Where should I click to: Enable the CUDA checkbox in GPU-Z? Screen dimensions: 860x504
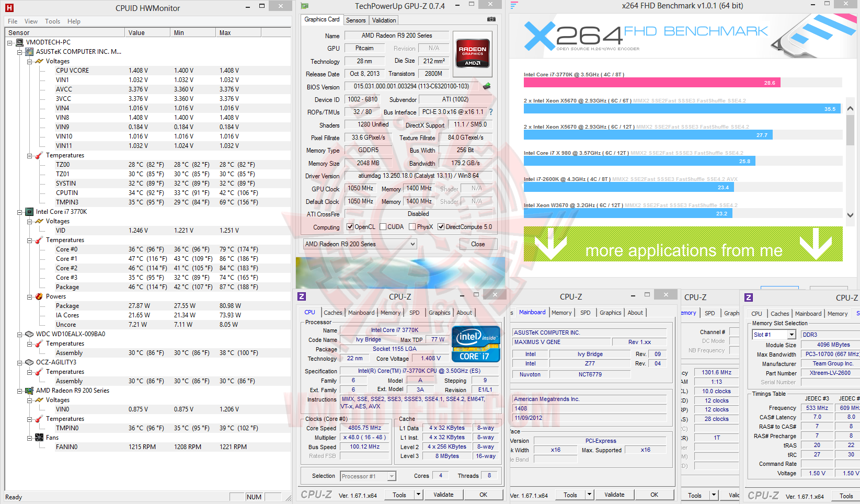tap(383, 227)
